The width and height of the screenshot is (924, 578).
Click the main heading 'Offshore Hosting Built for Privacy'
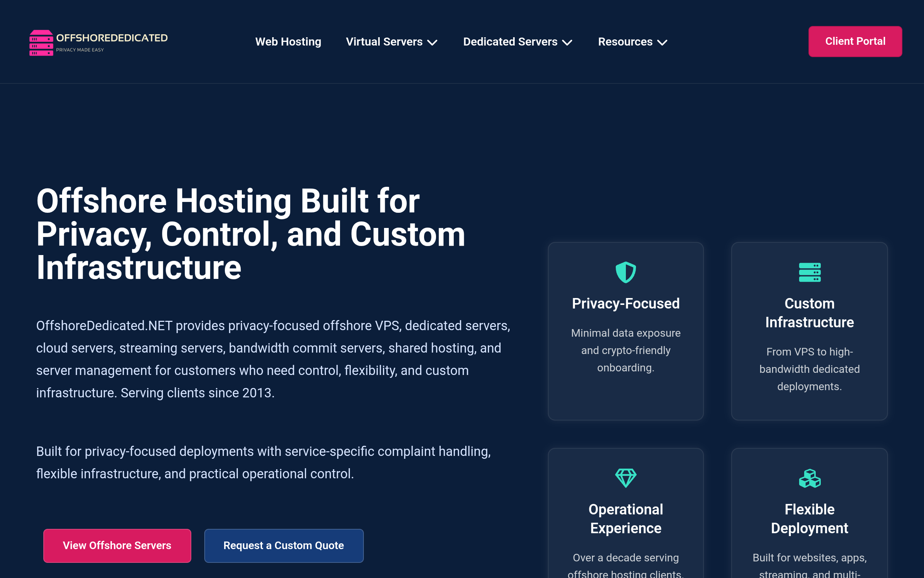pos(251,234)
